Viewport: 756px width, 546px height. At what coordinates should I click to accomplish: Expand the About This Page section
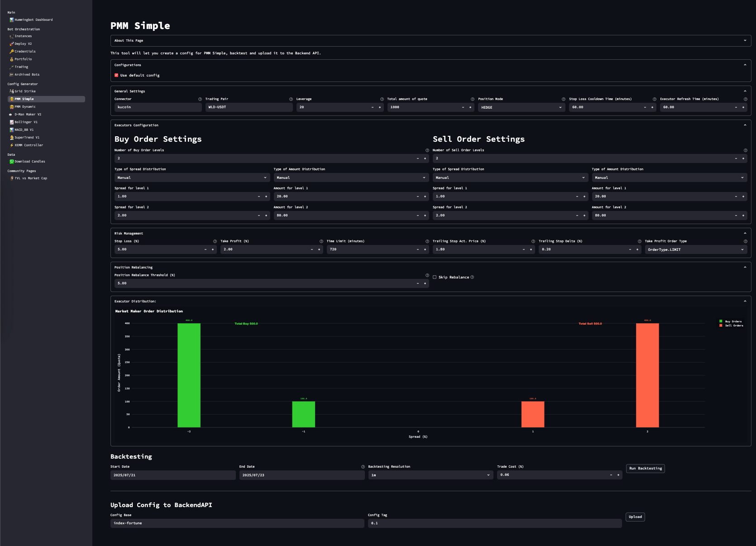point(745,40)
